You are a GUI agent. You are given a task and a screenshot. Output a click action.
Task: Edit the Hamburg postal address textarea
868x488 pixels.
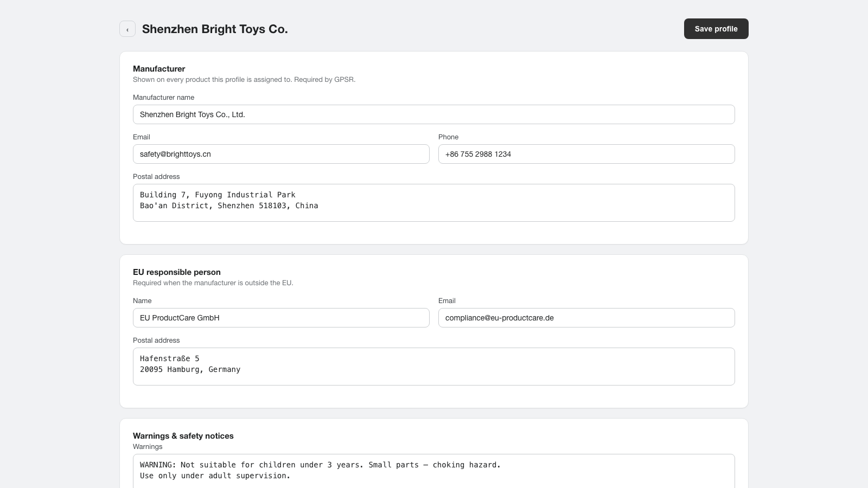(434, 367)
